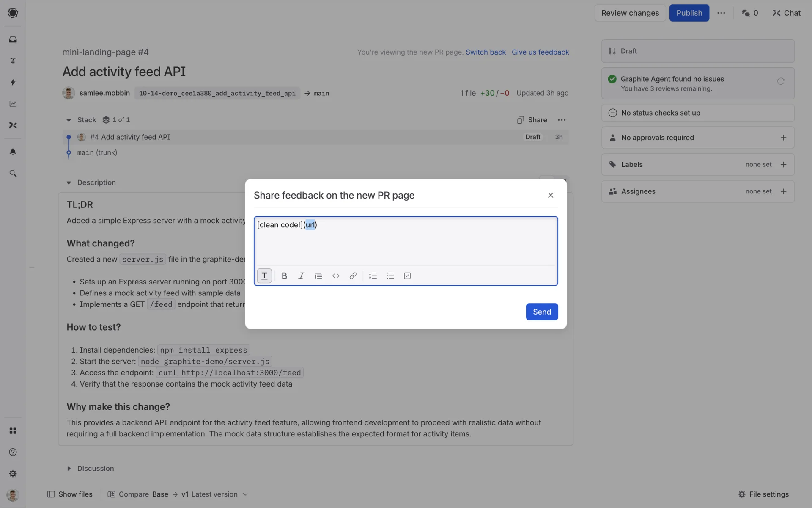The width and height of the screenshot is (812, 508).
Task: Insert a bulleted list
Action: (x=390, y=276)
